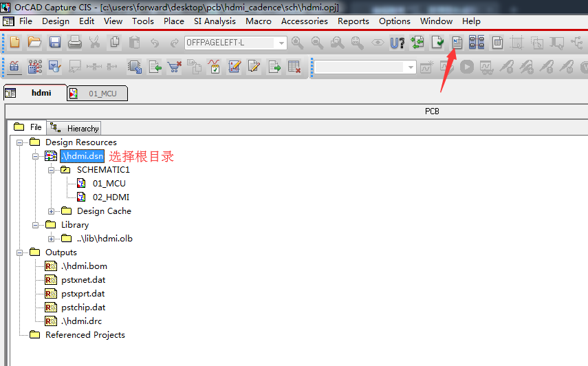
Task: Click the zoom out magnifier icon
Action: (317, 43)
